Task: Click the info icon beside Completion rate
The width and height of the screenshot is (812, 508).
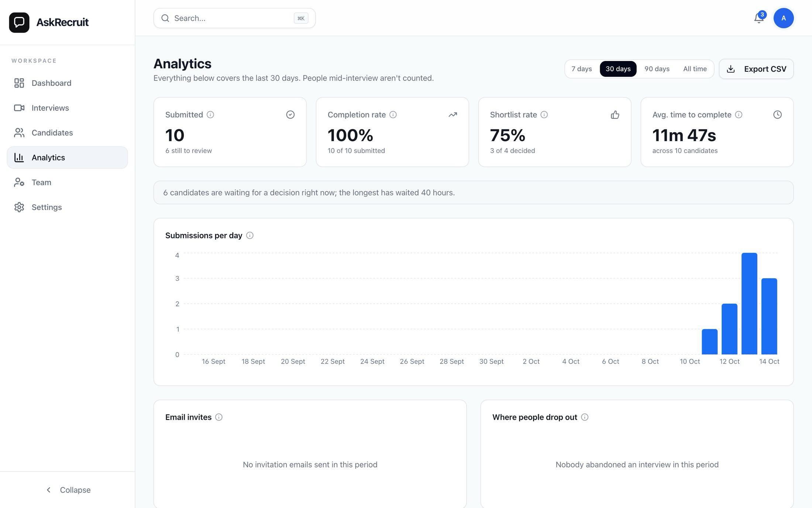Action: (393, 115)
